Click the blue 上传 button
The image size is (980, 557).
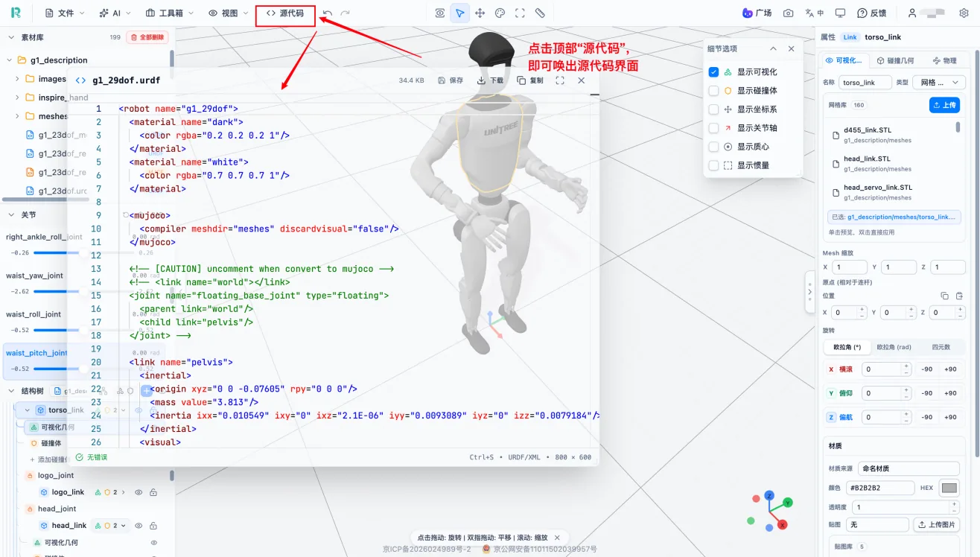tap(944, 105)
